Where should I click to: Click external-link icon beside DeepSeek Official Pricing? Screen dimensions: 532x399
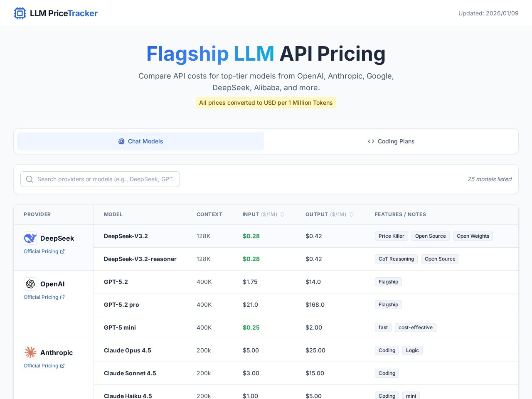(62, 251)
